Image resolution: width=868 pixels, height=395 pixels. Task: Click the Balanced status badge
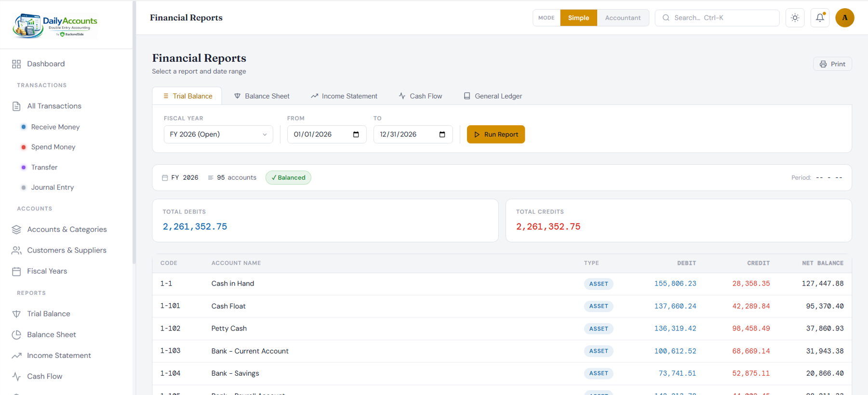(288, 178)
